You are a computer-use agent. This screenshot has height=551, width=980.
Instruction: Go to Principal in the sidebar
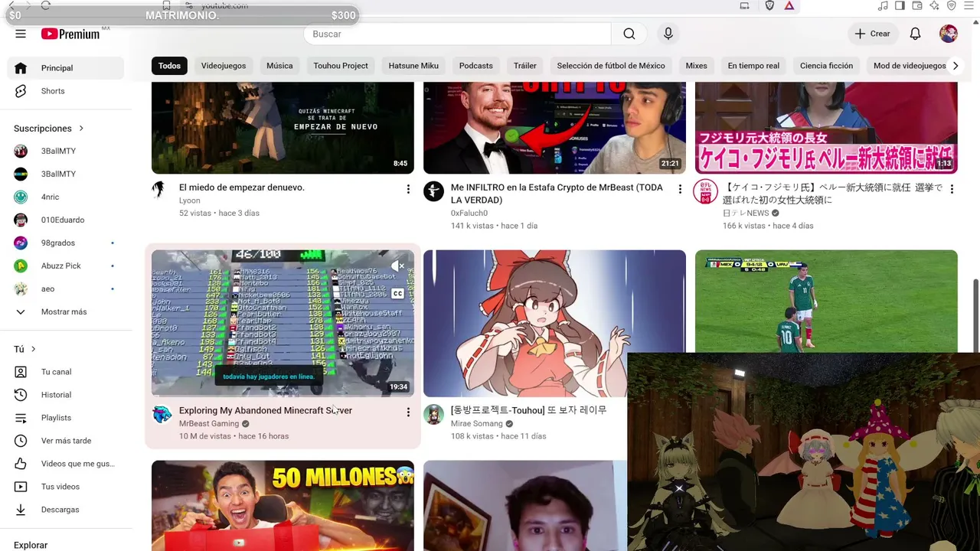(x=66, y=68)
